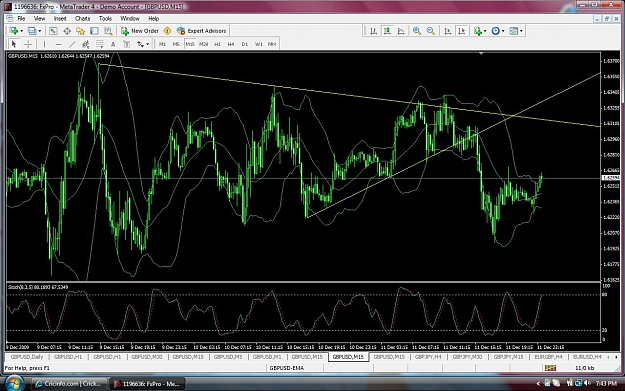Open the periods clock dropdown
Screen dimensions: 625x391
[x=497, y=31]
